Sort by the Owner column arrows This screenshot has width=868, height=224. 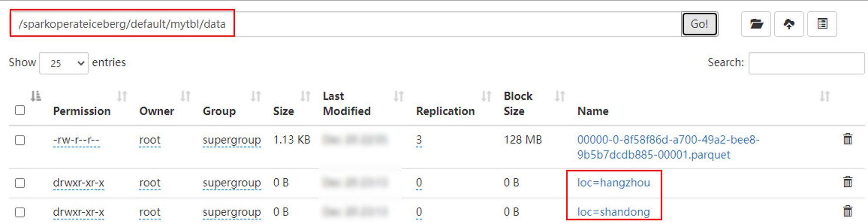pyautogui.click(x=185, y=96)
